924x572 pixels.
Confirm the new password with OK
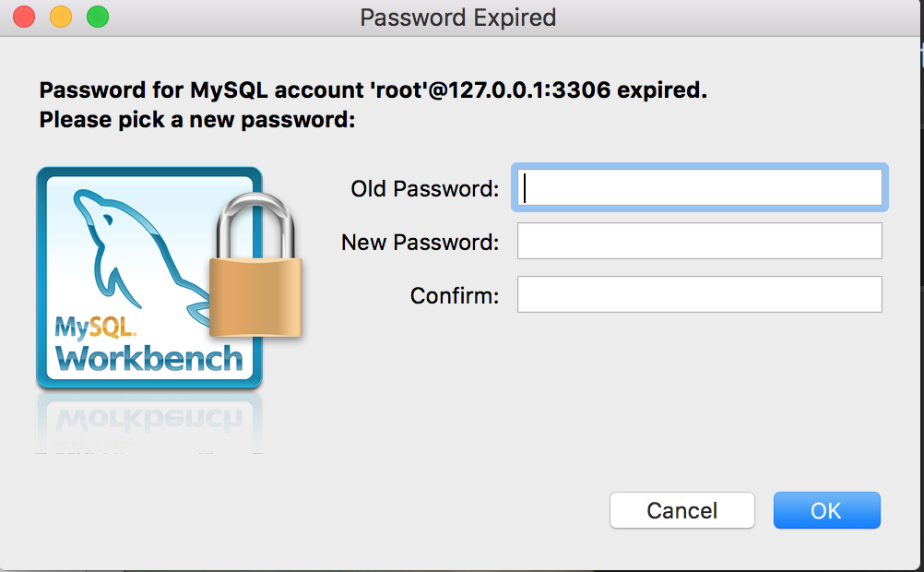click(x=827, y=510)
